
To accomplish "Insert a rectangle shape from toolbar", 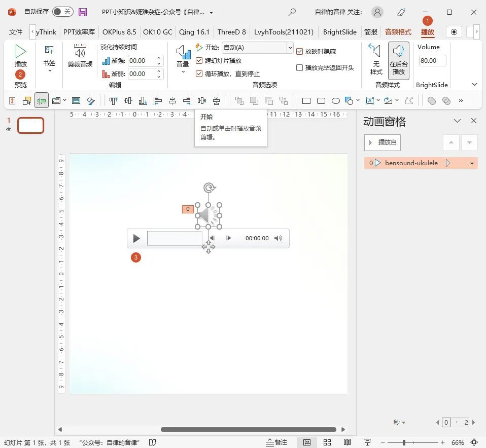I will tap(306, 101).
